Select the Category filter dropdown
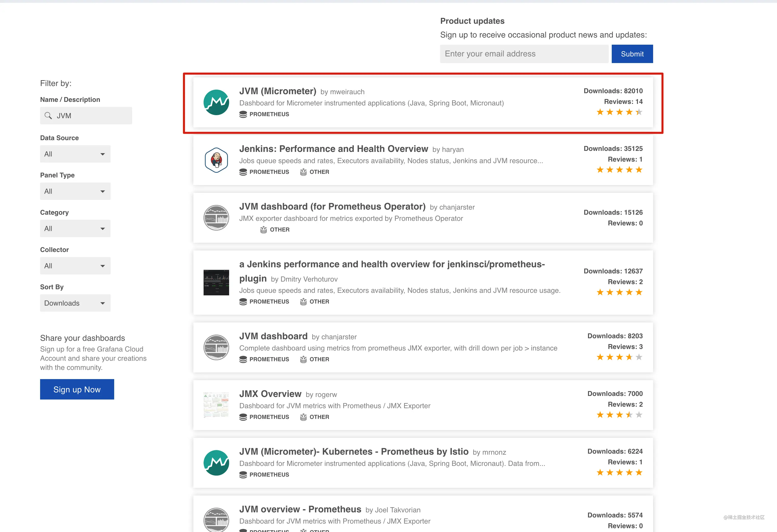This screenshot has height=532, width=777. pos(74,229)
